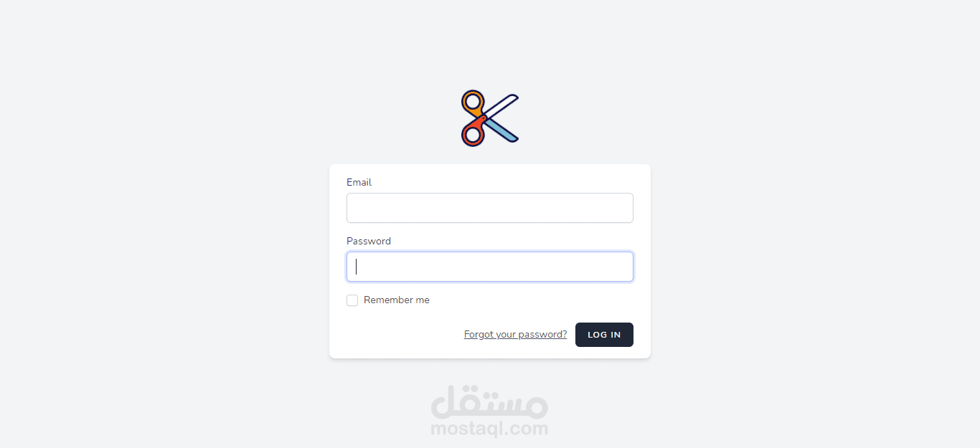Click the blinking cursor in Password field
980x448 pixels.
[357, 267]
